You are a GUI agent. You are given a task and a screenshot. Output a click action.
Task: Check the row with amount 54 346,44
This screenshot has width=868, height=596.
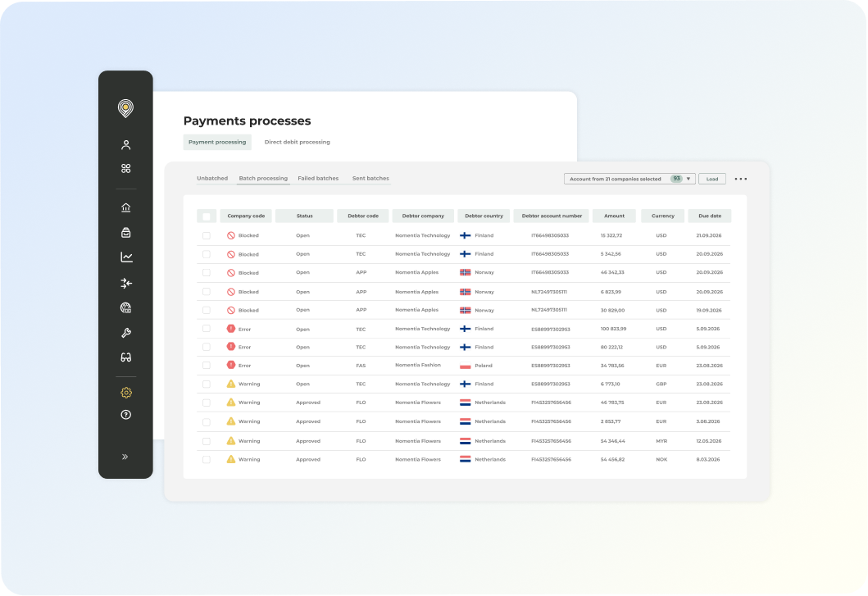tap(207, 441)
